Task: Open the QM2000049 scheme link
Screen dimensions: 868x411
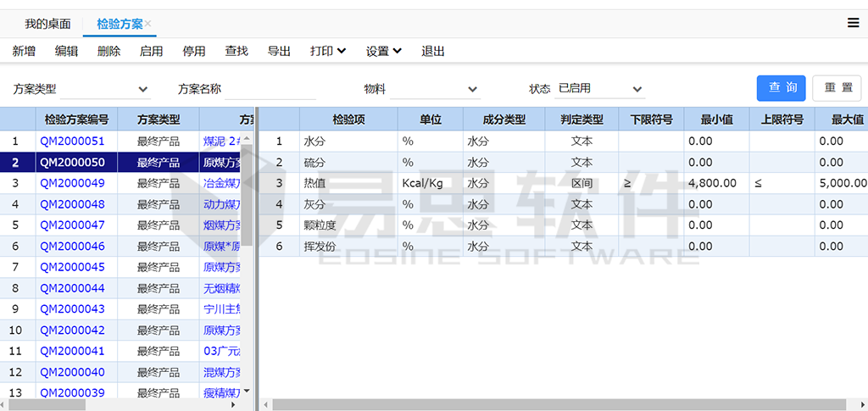Action: pos(72,183)
